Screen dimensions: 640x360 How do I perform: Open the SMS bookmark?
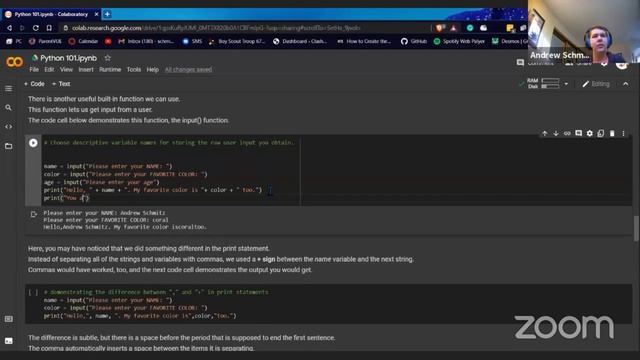[192, 41]
